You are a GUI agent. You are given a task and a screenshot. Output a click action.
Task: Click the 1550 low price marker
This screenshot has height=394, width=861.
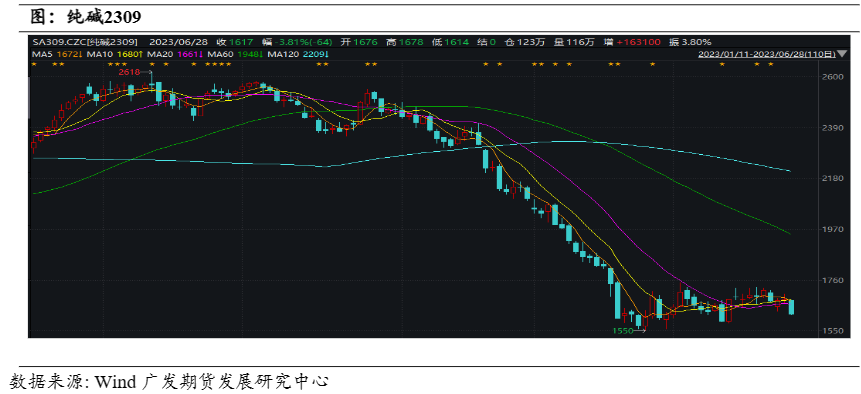622,331
